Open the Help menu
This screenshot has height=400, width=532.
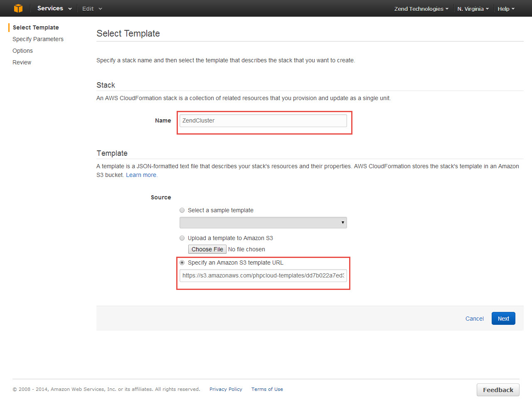point(506,9)
